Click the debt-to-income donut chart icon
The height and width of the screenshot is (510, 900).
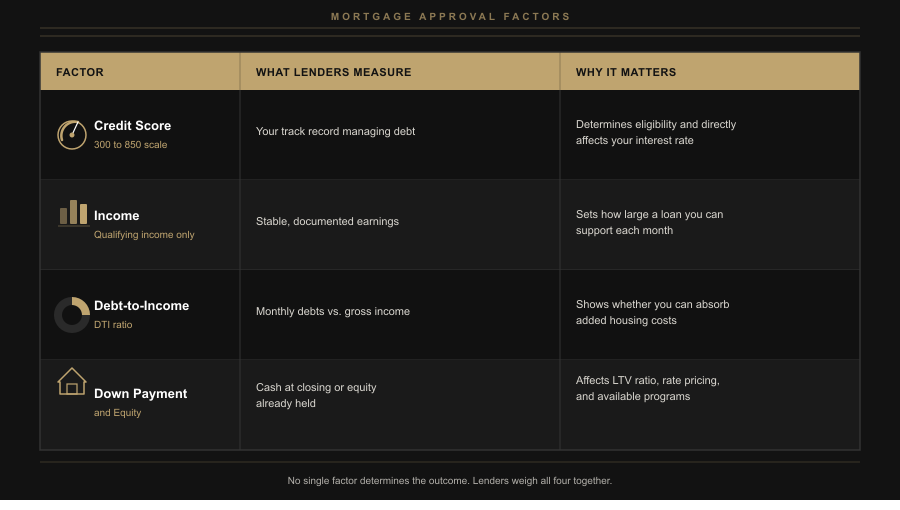(x=72, y=314)
